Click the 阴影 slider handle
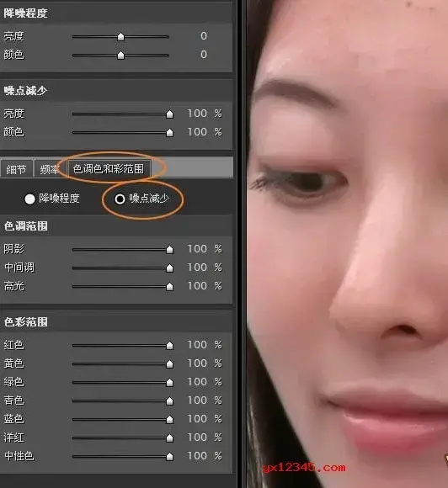The image size is (448, 488). 170,249
